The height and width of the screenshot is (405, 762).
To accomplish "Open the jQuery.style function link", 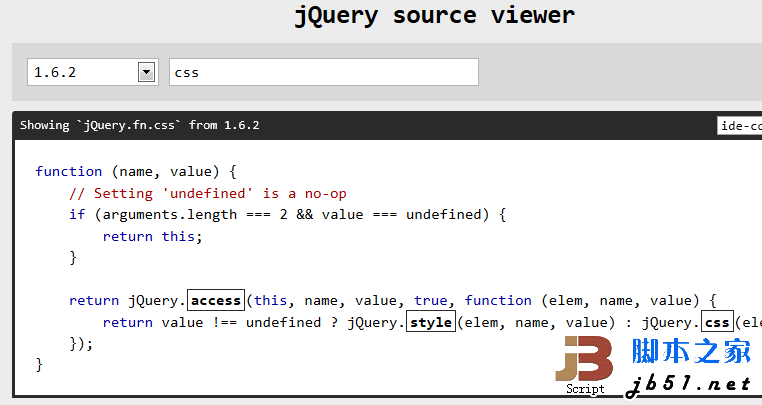I will pyautogui.click(x=431, y=322).
